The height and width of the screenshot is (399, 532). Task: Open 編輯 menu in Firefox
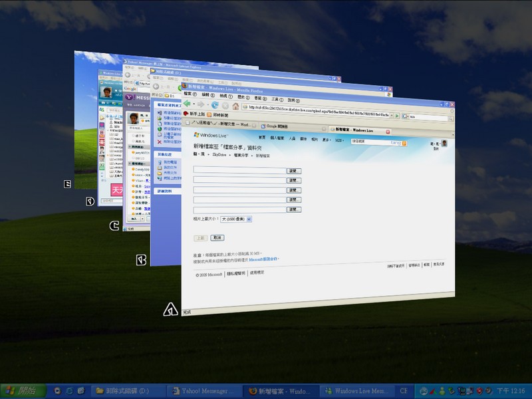(x=208, y=94)
